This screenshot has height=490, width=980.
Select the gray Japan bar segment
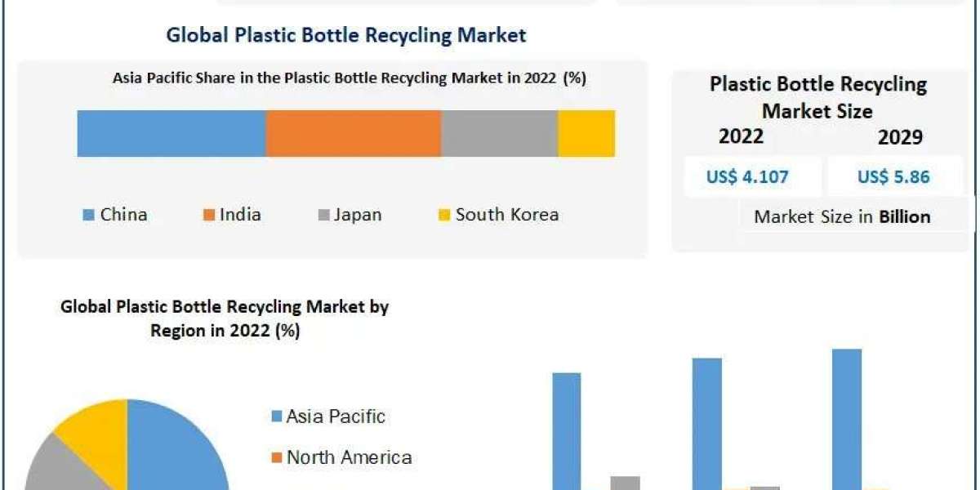coord(500,134)
